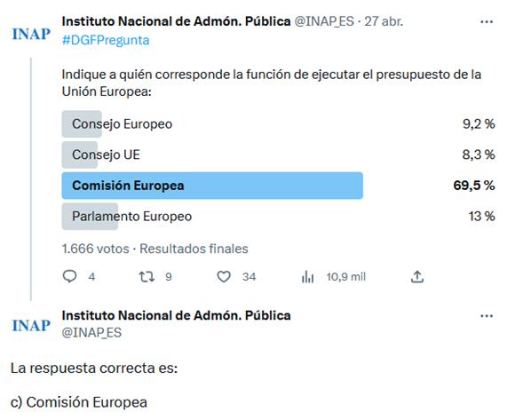
Task: Click the reply comment icon
Action: pyautogui.click(x=69, y=276)
